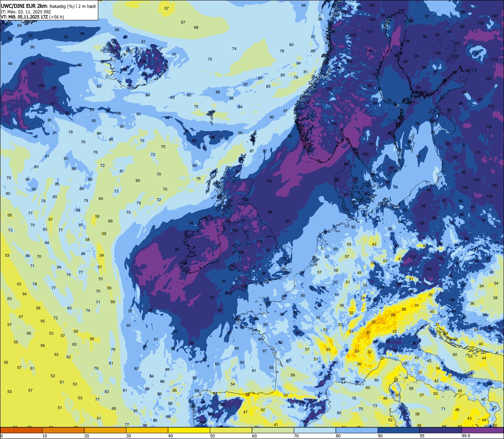Click the legend tick label '10'
Screen dimensions: 504x439
44,436
